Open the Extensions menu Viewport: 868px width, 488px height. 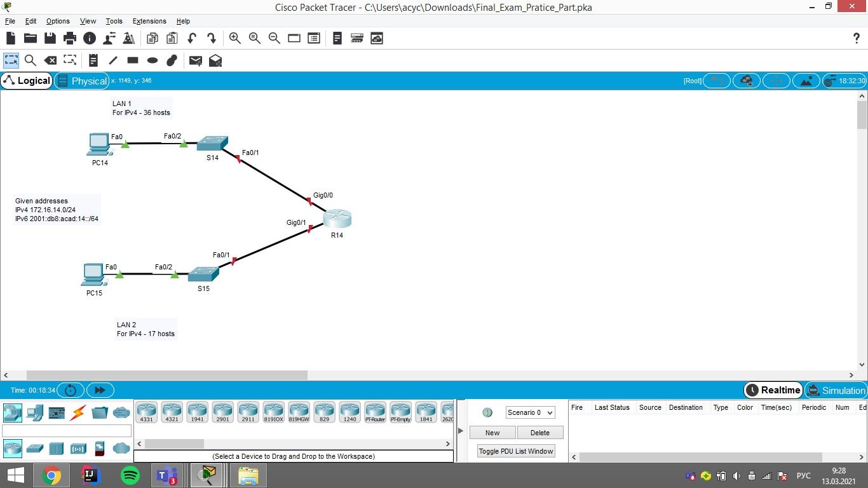coord(149,21)
